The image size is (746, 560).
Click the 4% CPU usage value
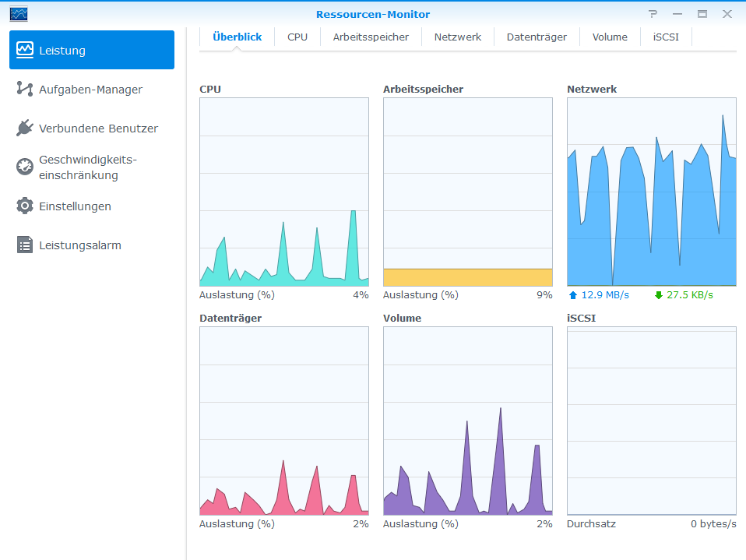pyautogui.click(x=361, y=295)
